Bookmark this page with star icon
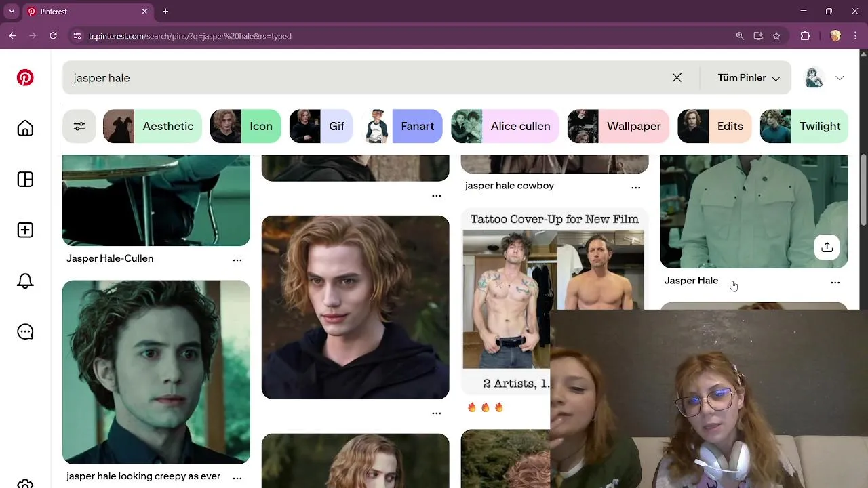 pyautogui.click(x=776, y=36)
